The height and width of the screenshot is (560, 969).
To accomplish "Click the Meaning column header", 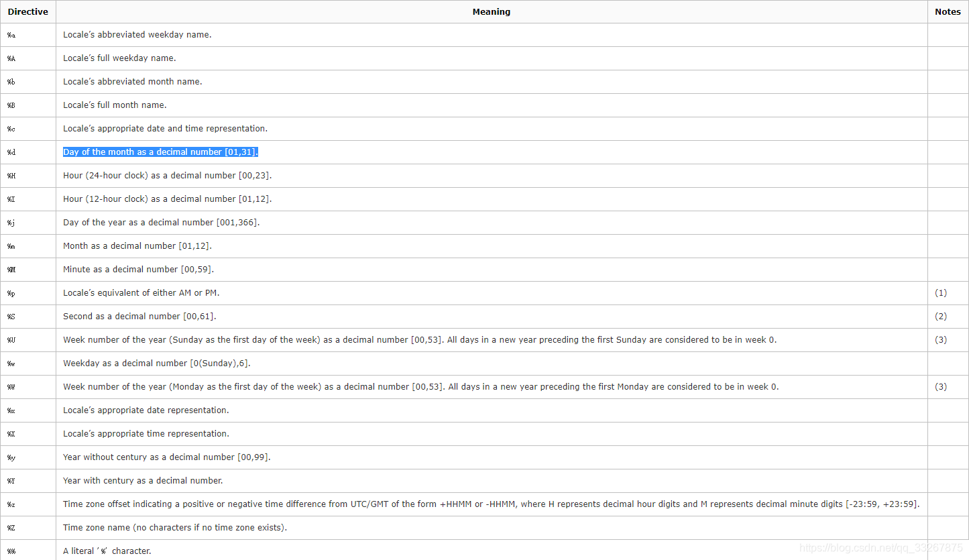I will pyautogui.click(x=492, y=12).
